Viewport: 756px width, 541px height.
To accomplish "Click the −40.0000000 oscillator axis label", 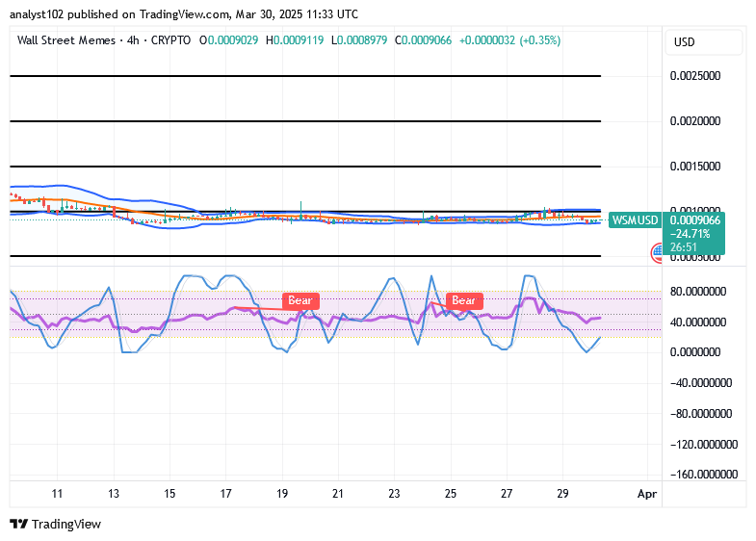I will [701, 383].
